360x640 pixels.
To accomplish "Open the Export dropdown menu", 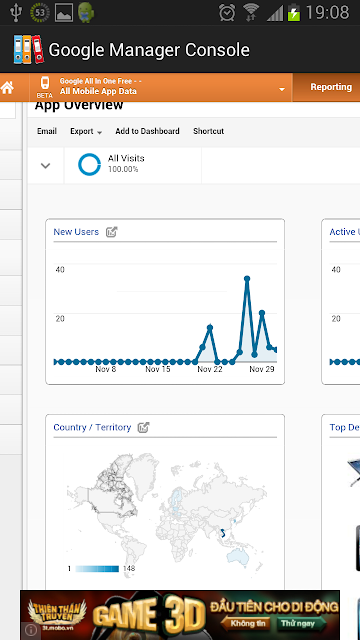I will (86, 131).
